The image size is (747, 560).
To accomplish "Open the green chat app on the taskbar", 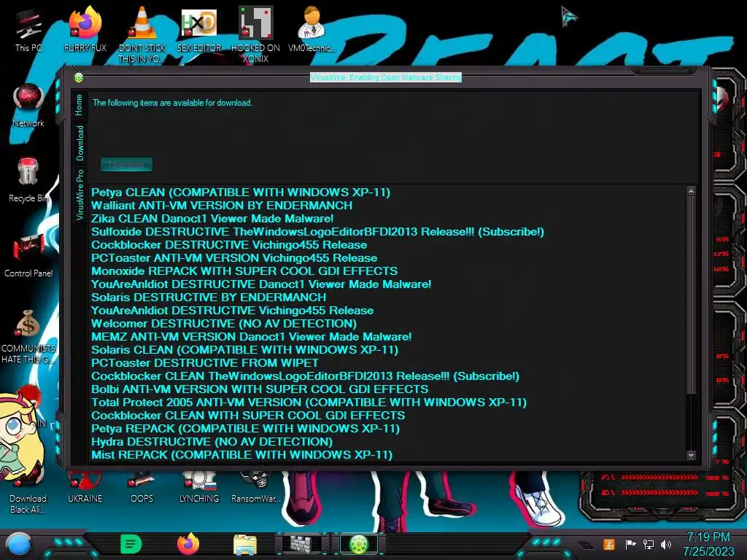I will (131, 544).
